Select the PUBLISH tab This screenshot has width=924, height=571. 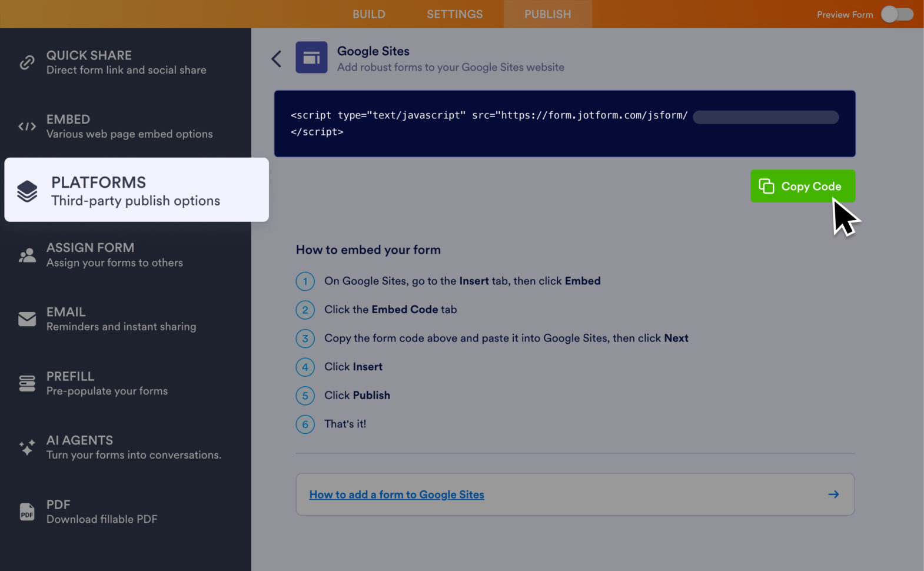coord(547,14)
